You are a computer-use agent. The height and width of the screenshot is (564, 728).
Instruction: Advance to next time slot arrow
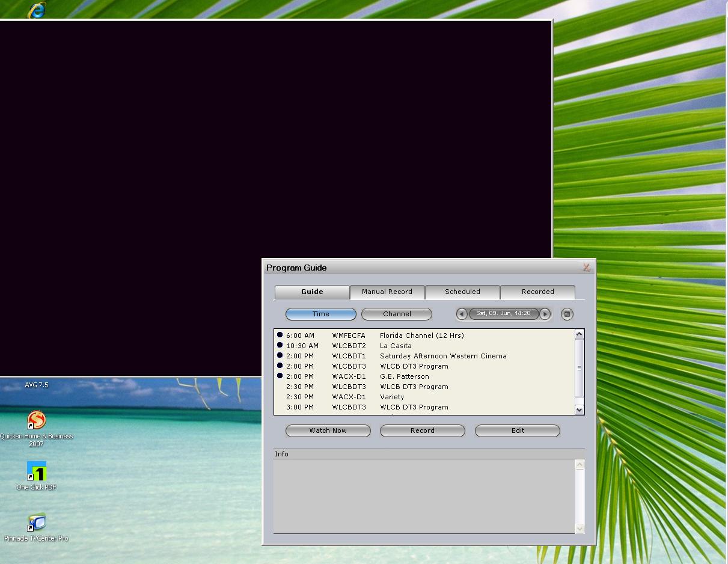tap(545, 314)
